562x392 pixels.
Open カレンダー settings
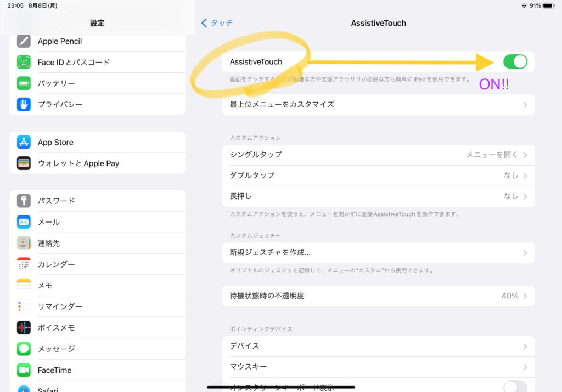[x=98, y=264]
